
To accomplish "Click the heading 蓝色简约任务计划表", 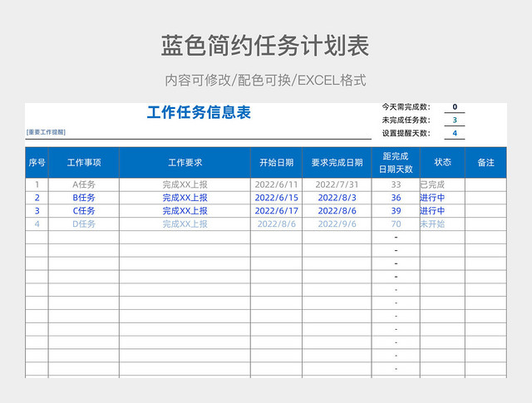I will click(x=265, y=46).
